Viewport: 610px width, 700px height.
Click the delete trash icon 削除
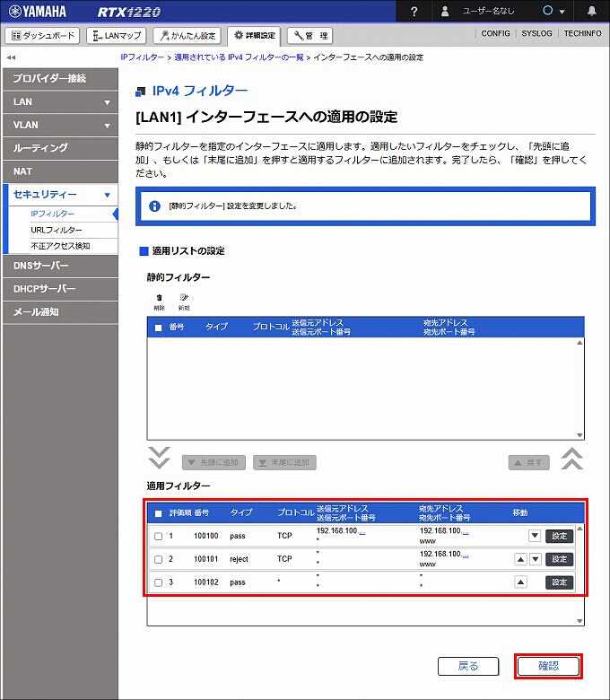tap(160, 302)
